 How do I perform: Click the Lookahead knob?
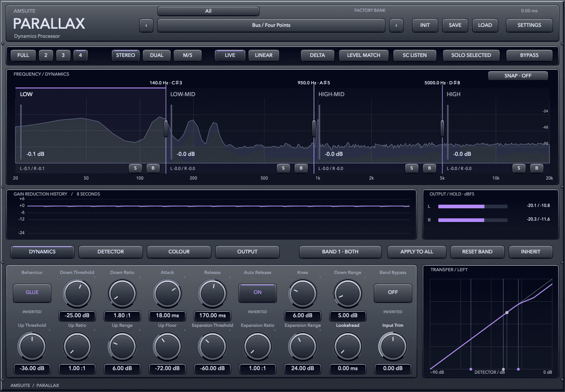[x=348, y=346]
